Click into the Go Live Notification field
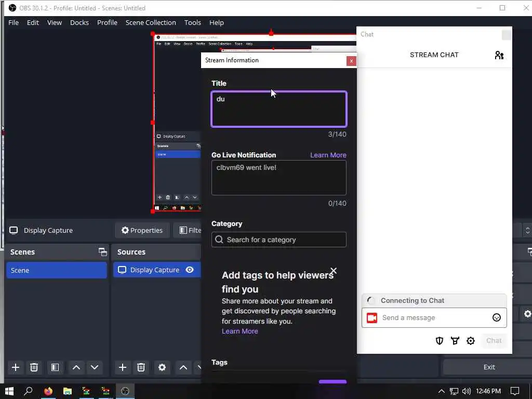532x399 pixels. [x=279, y=178]
